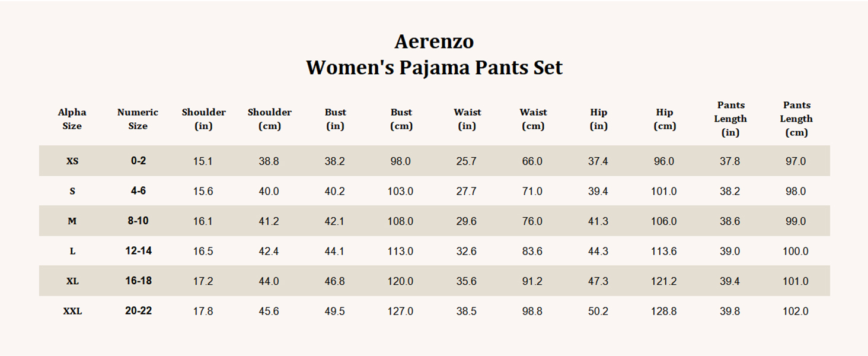Select the Alpha Size column header
The width and height of the screenshot is (868, 356).
pyautogui.click(x=72, y=119)
